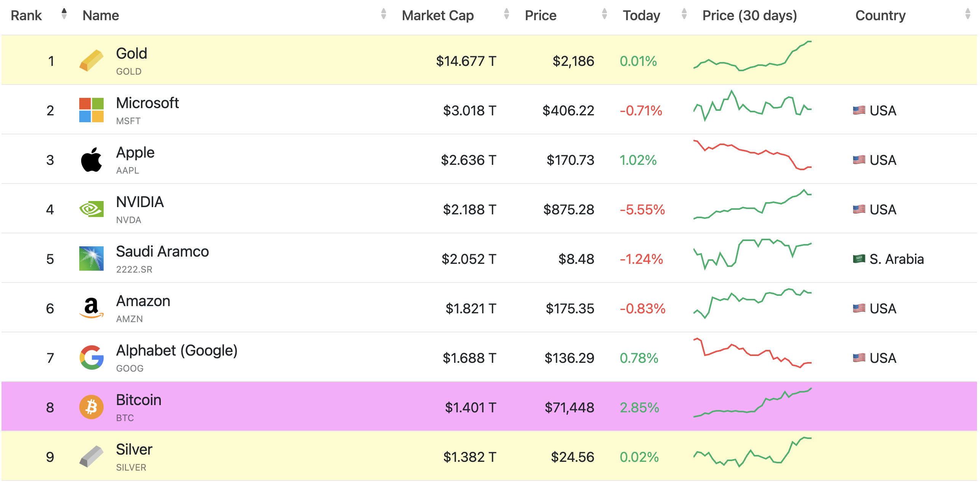Click the Apple logo icon
Viewport: 980px width, 482px height.
coord(91,160)
